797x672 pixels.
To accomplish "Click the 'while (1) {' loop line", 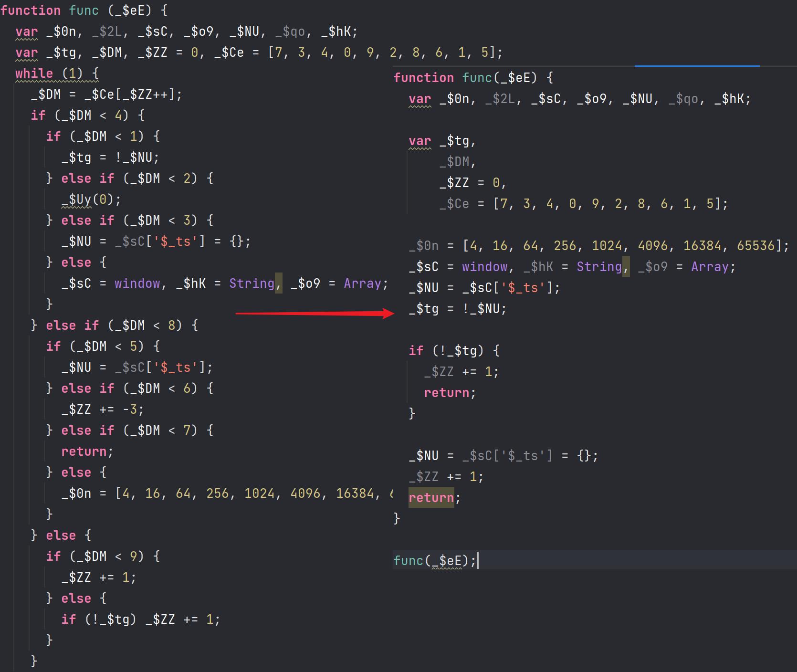I will pos(57,73).
